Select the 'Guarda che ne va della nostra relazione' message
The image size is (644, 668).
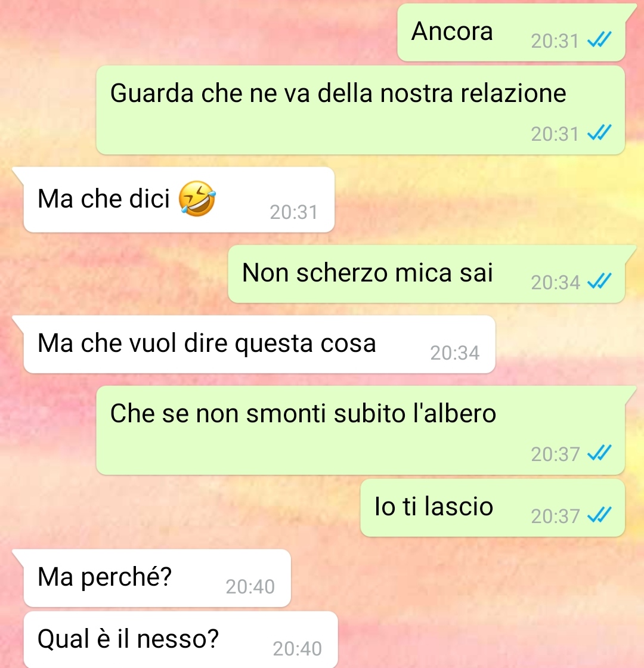pyautogui.click(x=360, y=110)
